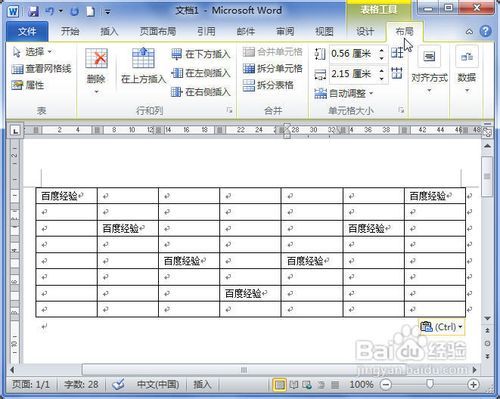Screen dimensions: 500x399
Task: Select Print Layout view icon
Action: 279,385
